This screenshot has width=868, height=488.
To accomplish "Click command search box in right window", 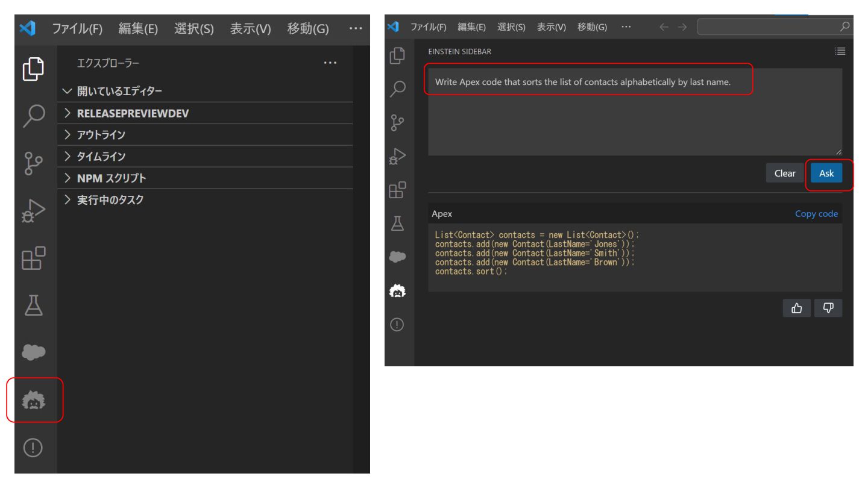I will click(774, 27).
